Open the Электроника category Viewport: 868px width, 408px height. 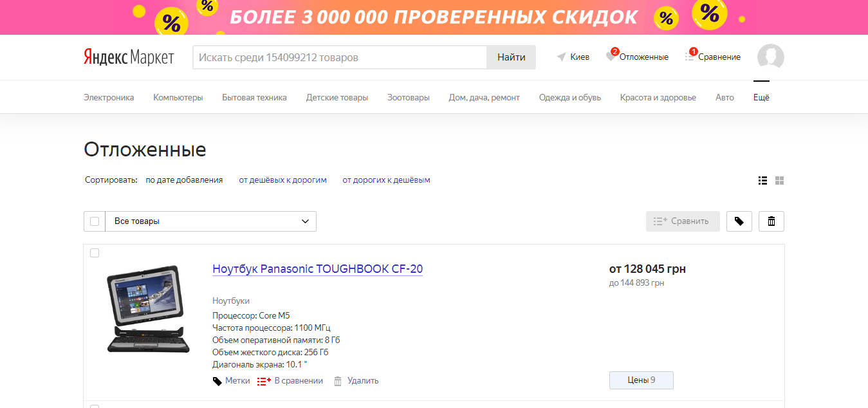tap(108, 97)
